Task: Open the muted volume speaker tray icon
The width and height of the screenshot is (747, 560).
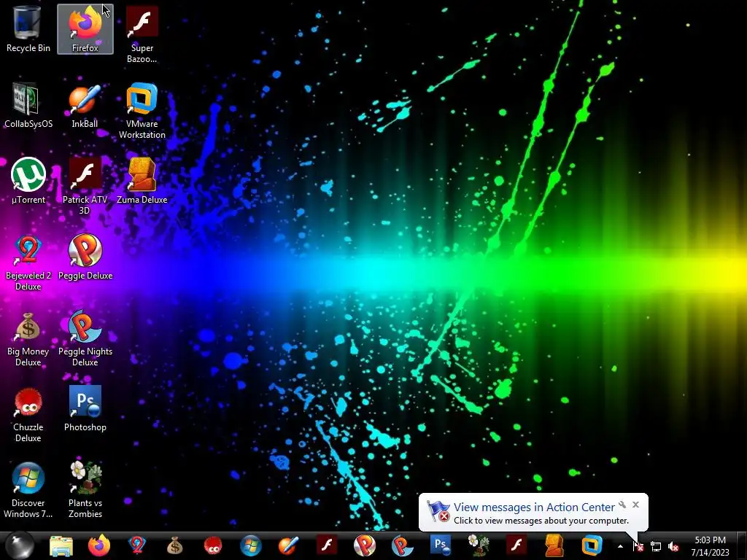Action: pos(673,547)
